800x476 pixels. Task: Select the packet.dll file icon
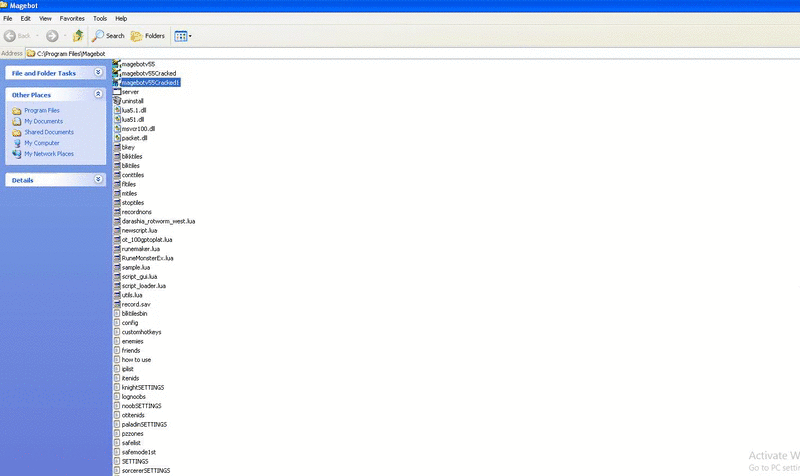tap(117, 138)
